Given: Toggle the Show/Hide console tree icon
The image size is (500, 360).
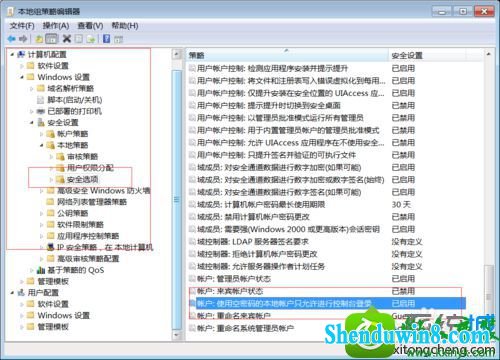Looking at the screenshot, I should click(51, 39).
